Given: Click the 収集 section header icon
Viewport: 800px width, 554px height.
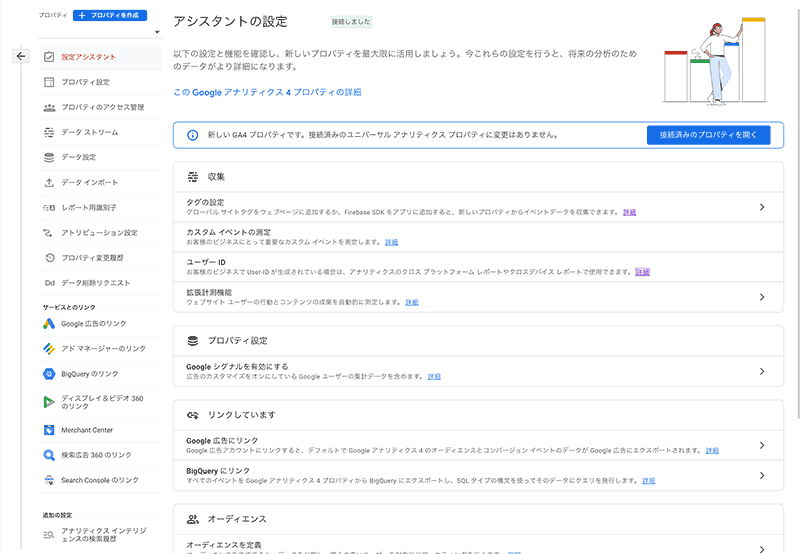Looking at the screenshot, I should [x=193, y=177].
